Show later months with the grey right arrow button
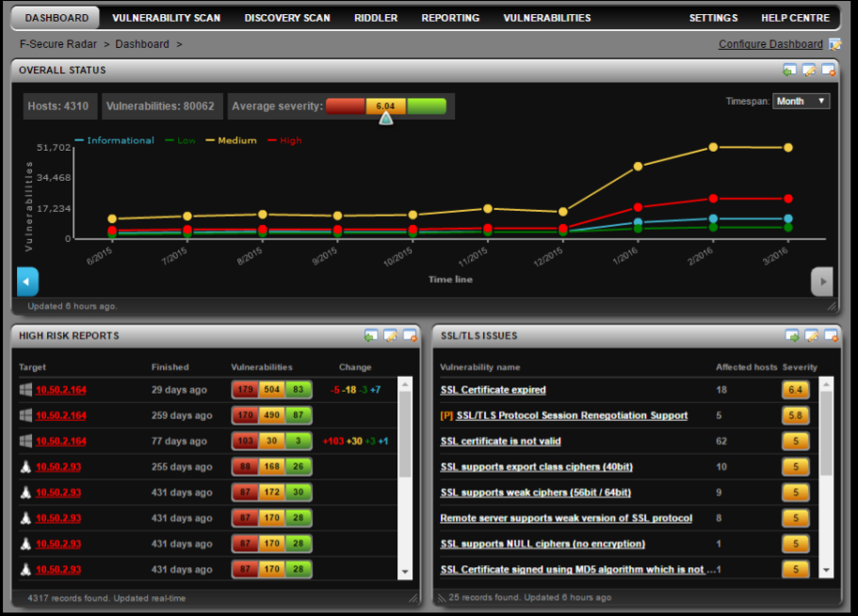The width and height of the screenshot is (858, 616). [x=822, y=282]
